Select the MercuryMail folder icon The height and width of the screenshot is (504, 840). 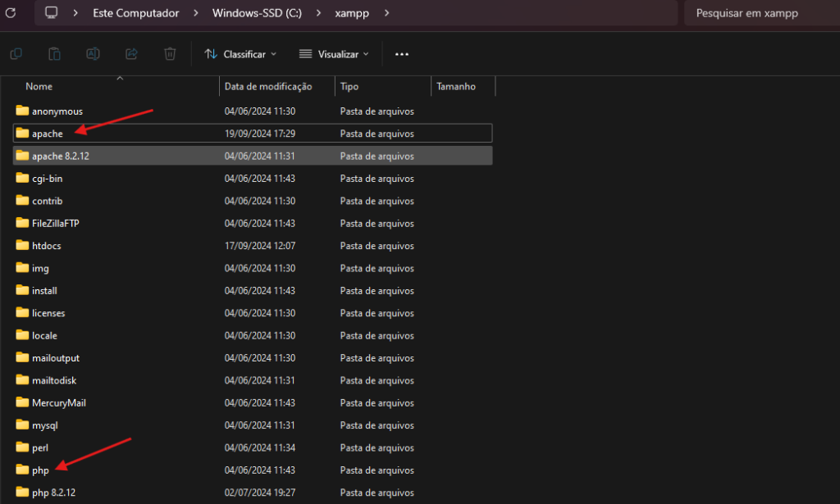click(x=22, y=402)
